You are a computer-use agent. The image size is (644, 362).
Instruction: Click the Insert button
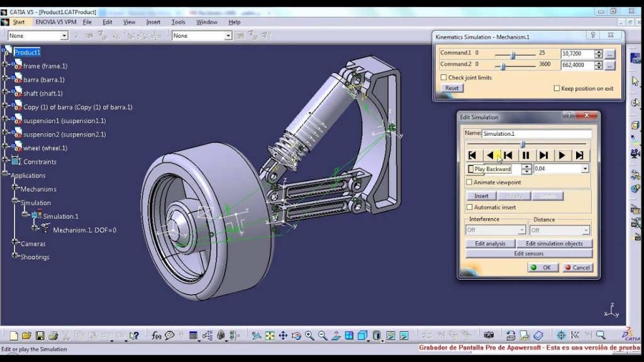(x=481, y=196)
